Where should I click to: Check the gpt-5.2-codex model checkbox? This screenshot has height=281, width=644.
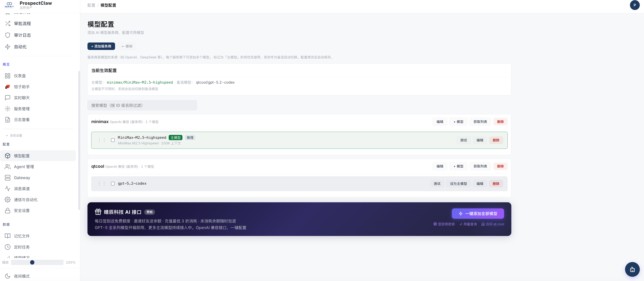point(113,183)
